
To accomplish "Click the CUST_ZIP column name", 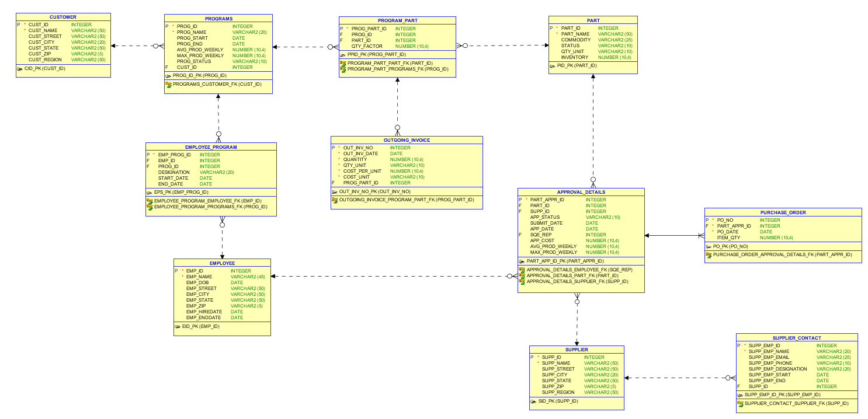I will [x=40, y=54].
